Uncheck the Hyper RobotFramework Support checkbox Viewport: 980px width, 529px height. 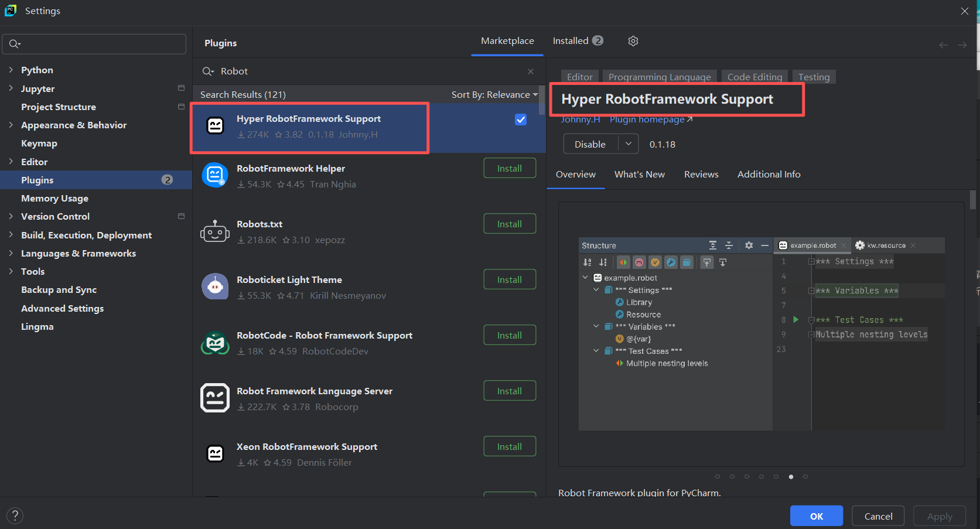point(521,120)
